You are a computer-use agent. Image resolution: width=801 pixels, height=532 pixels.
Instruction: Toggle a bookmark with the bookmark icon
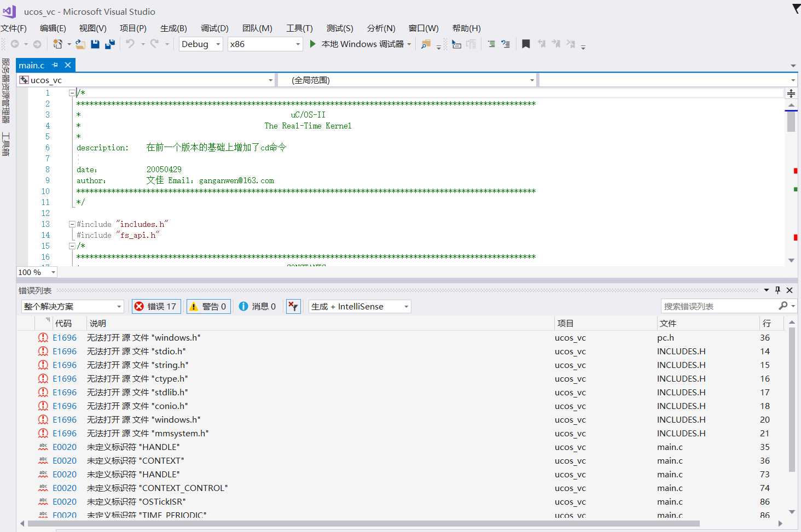coord(526,44)
